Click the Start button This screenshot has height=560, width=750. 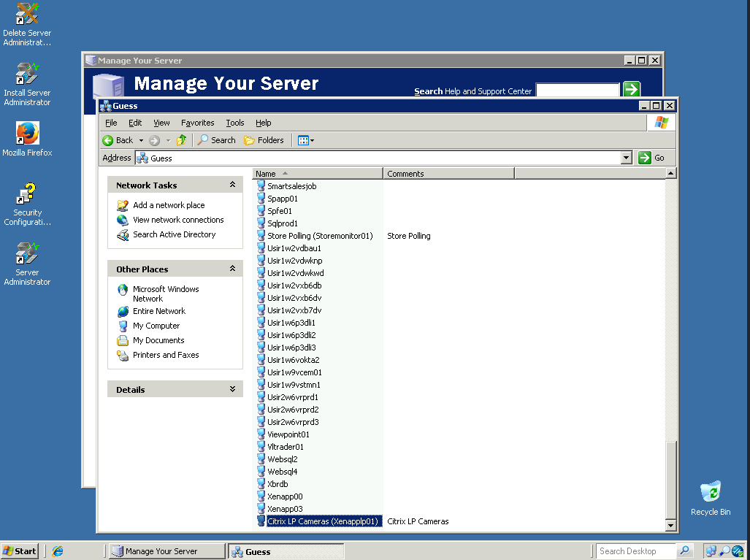click(x=20, y=551)
